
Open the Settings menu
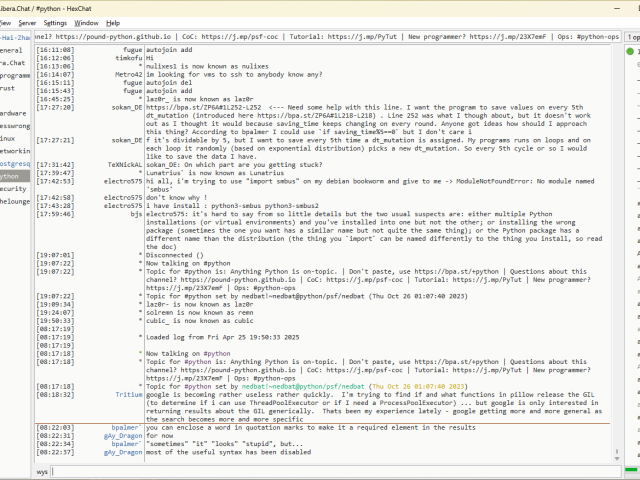point(56,22)
